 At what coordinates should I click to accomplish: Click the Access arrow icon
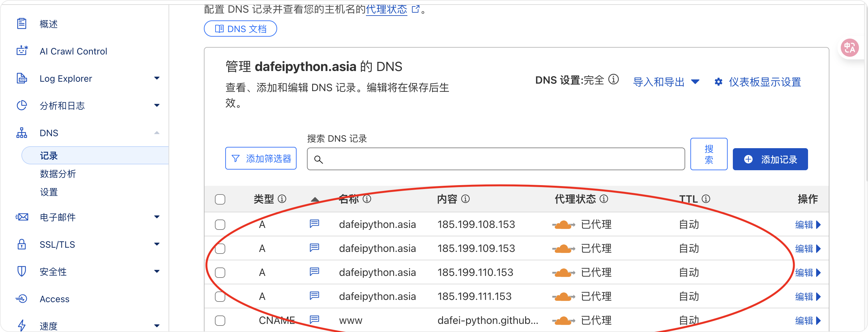[x=22, y=299]
